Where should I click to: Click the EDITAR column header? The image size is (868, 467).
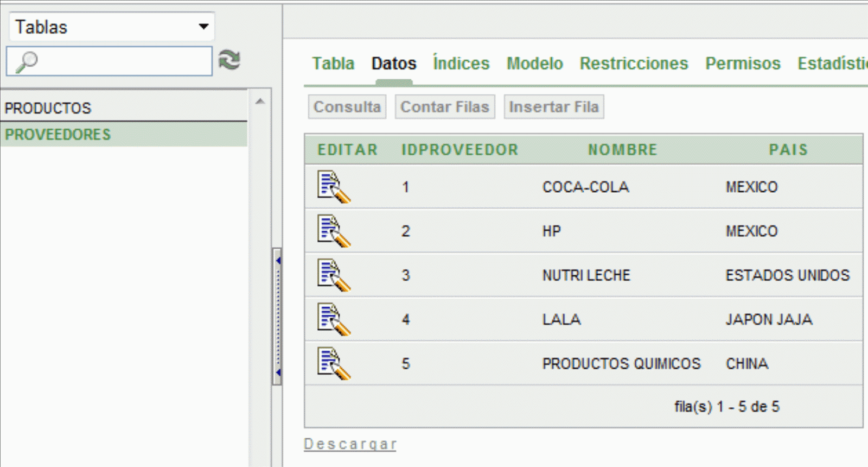[348, 149]
